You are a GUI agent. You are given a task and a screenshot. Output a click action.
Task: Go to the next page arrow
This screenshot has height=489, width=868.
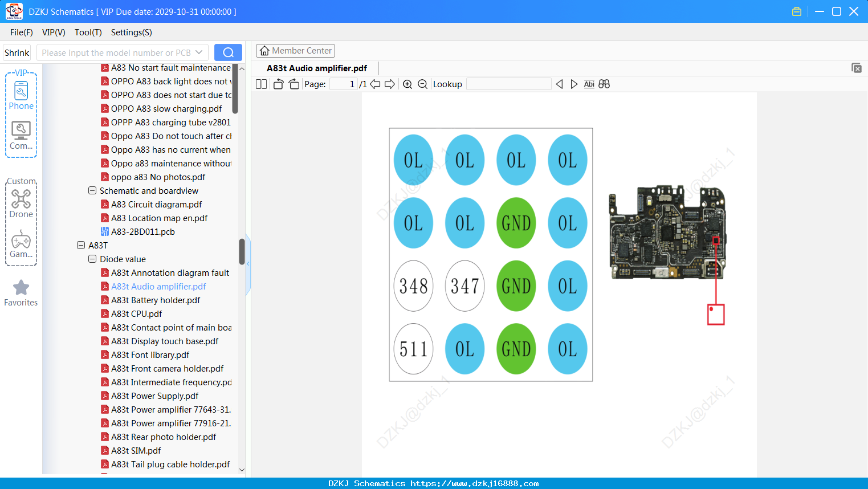[x=390, y=84]
